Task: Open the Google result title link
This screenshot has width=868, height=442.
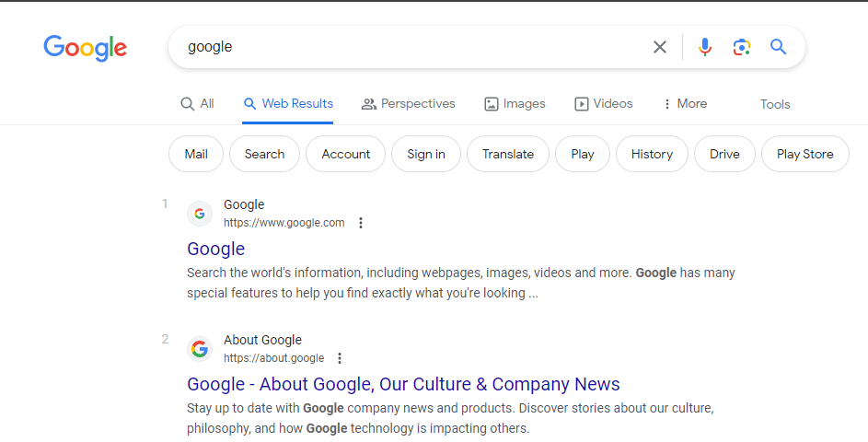Action: click(216, 249)
